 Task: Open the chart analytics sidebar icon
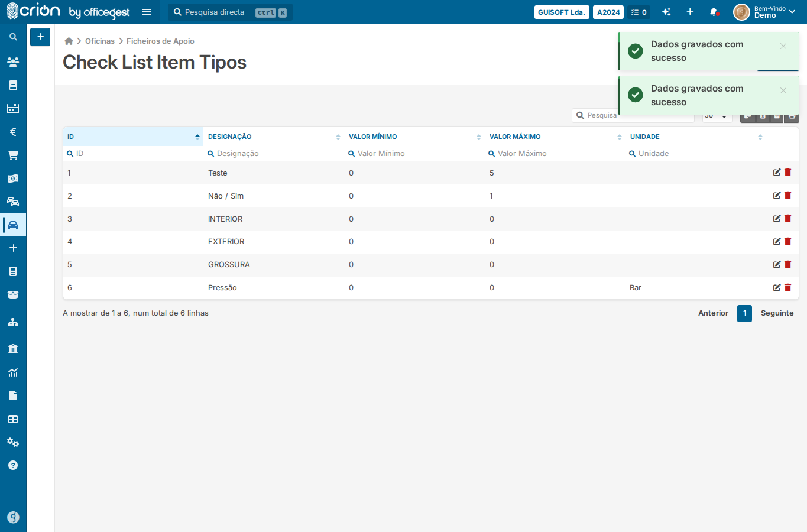coord(13,372)
